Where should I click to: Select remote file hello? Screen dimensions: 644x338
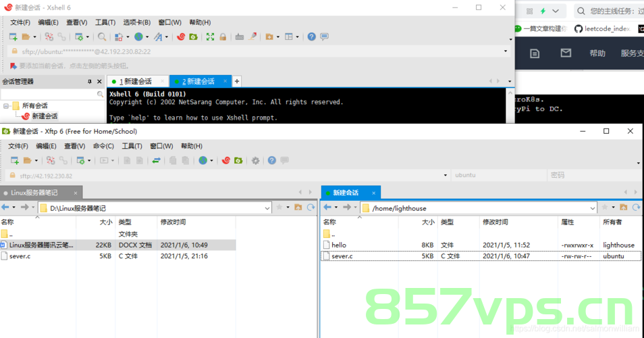481,245
